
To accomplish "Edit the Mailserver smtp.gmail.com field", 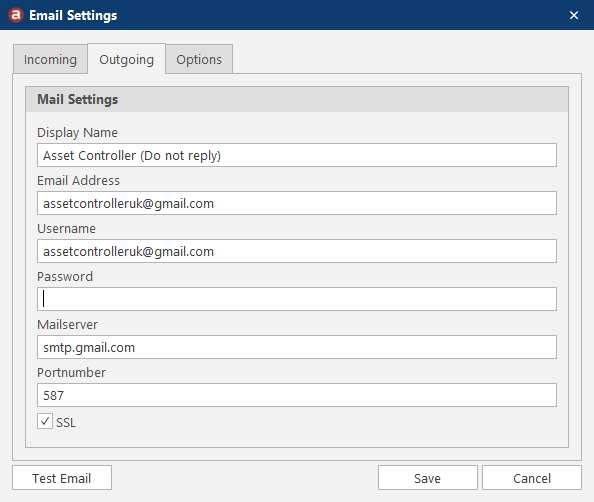I will [x=297, y=347].
